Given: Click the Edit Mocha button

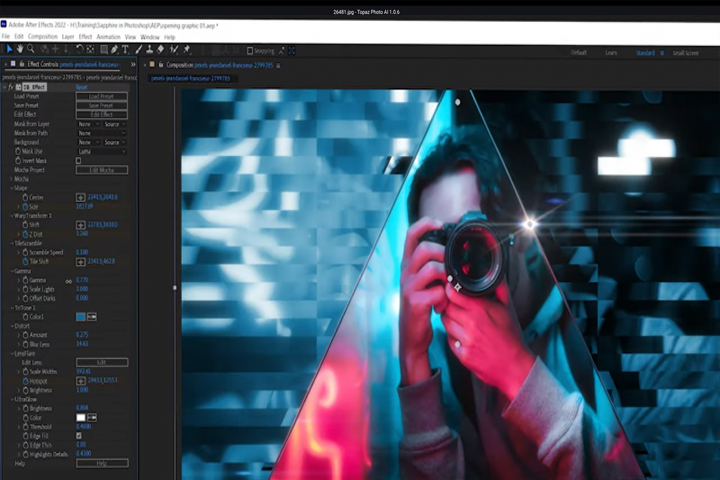Looking at the screenshot, I should (101, 170).
